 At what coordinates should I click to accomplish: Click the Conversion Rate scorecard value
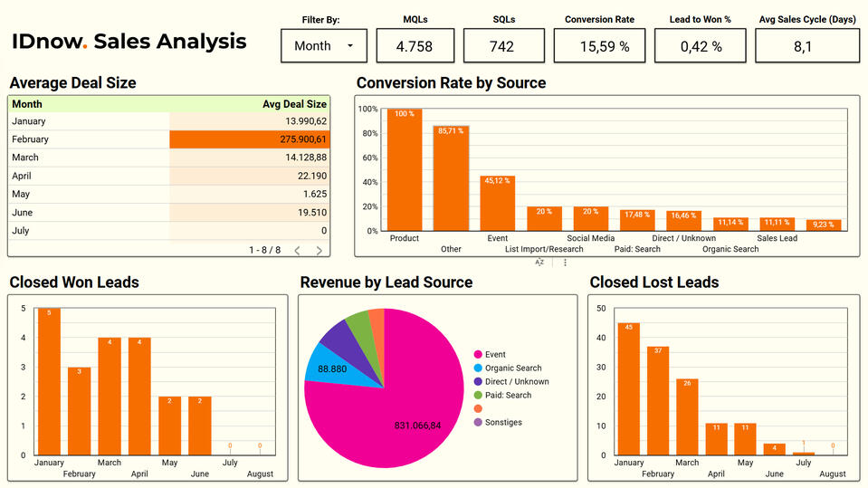(x=599, y=46)
